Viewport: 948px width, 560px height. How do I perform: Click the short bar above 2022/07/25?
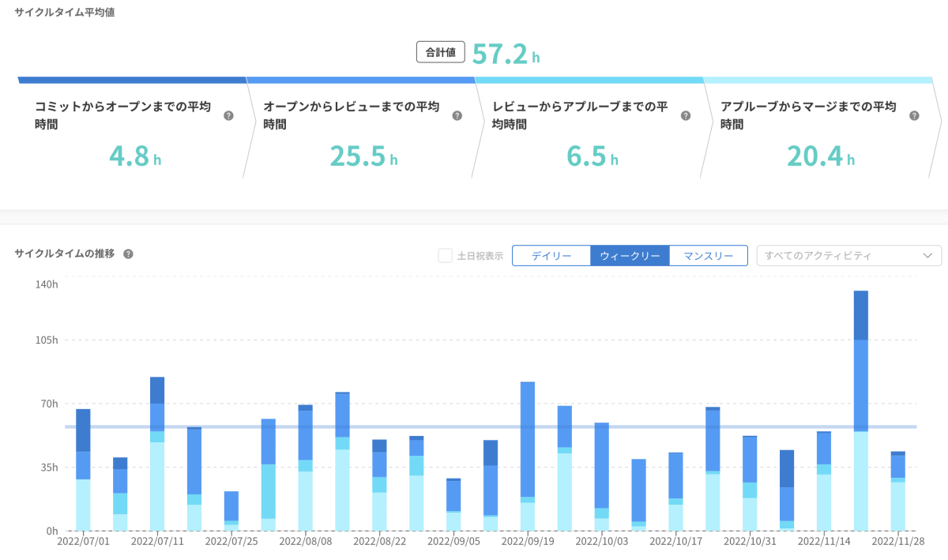click(231, 511)
